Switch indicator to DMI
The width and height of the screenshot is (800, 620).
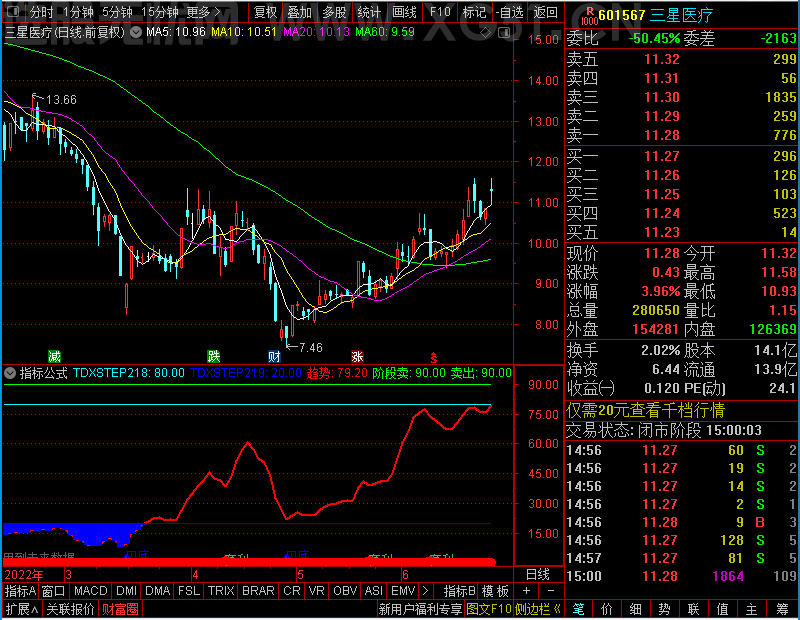(126, 591)
